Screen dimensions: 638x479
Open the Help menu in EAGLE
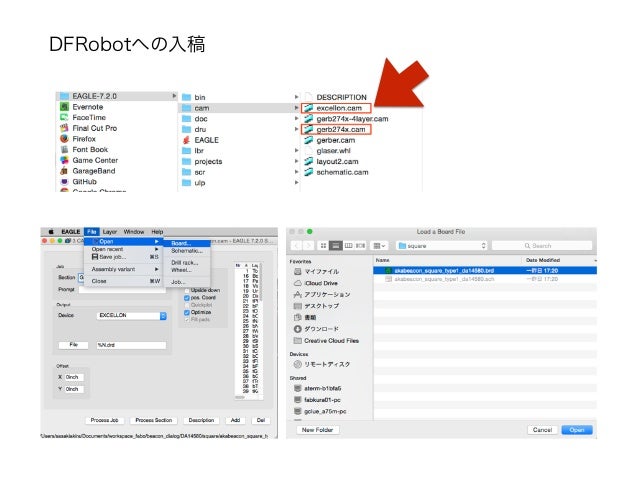click(157, 232)
